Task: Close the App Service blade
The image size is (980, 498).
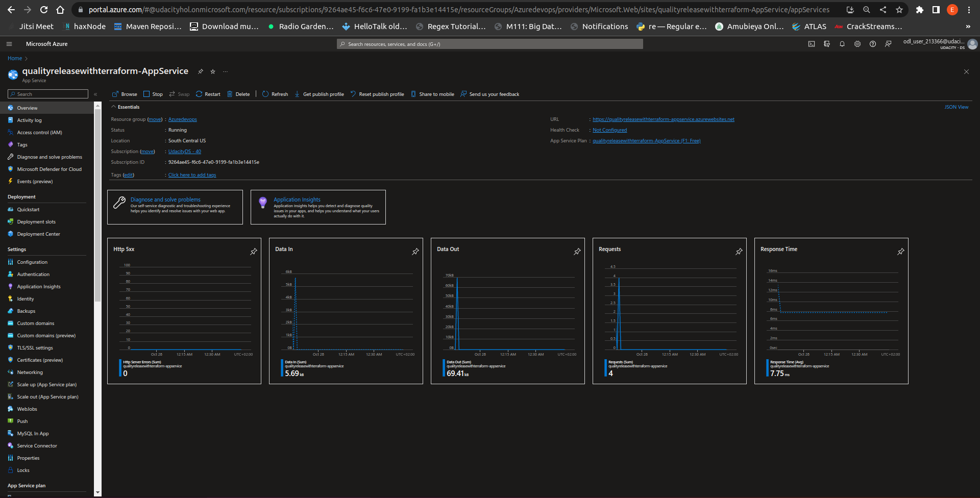Action: click(966, 72)
